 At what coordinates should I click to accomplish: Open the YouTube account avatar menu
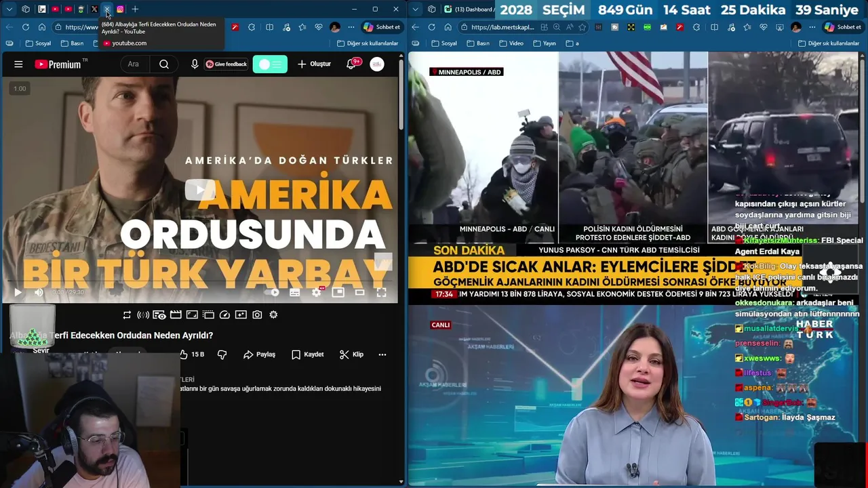point(377,64)
